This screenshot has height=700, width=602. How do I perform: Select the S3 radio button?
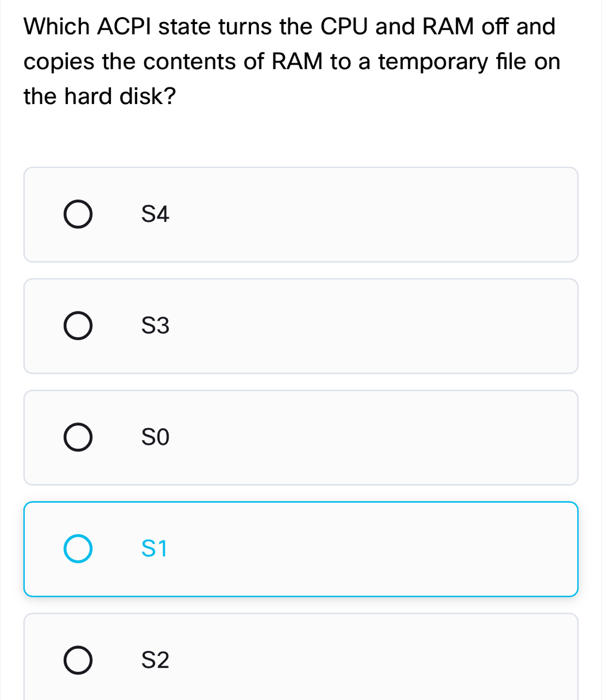pos(78,325)
